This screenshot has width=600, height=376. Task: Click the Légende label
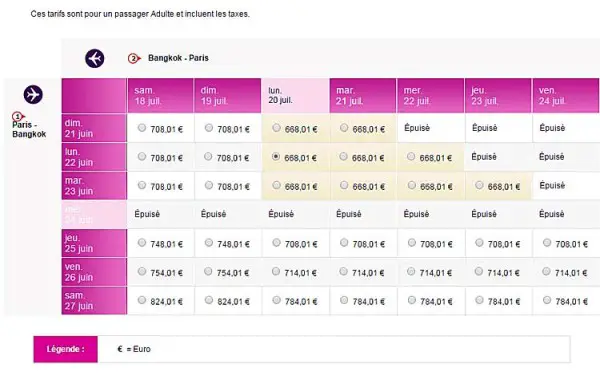(x=65, y=349)
